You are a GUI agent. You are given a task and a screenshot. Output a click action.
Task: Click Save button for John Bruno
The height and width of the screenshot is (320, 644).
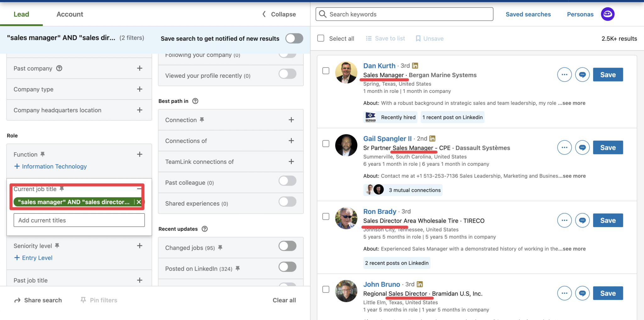(x=608, y=293)
